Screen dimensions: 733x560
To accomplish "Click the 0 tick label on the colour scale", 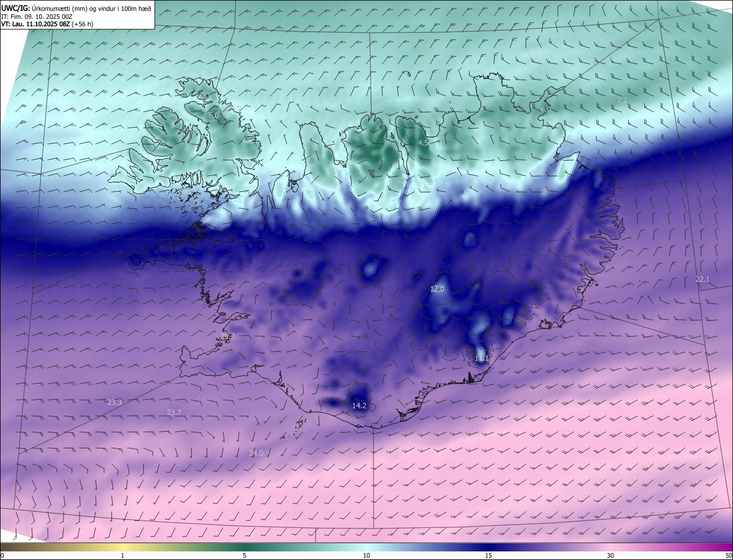I will coord(2,556).
